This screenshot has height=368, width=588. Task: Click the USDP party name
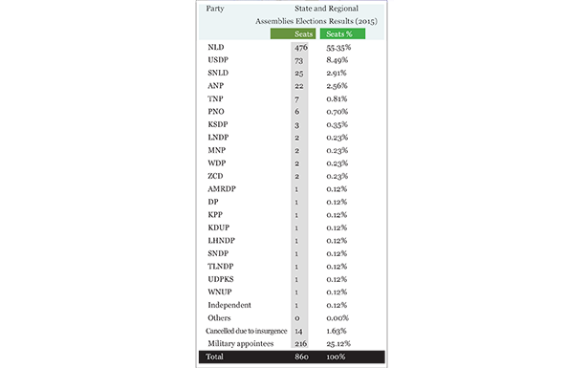(218, 60)
